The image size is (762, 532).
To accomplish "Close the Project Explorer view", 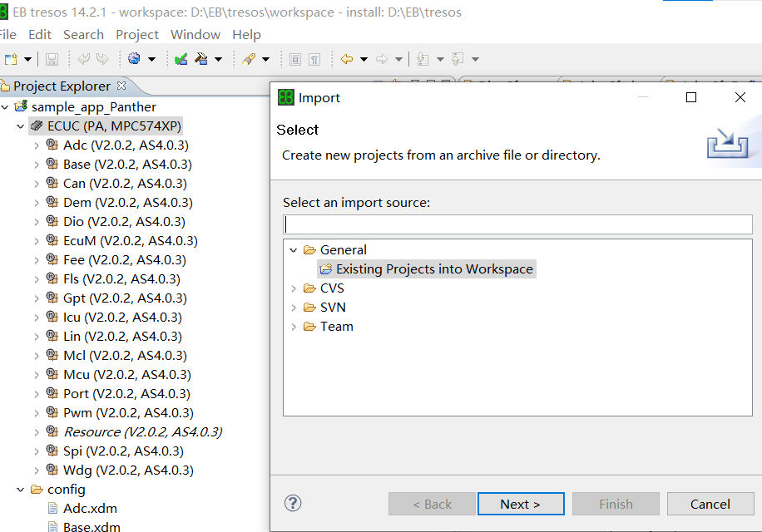I will [121, 86].
